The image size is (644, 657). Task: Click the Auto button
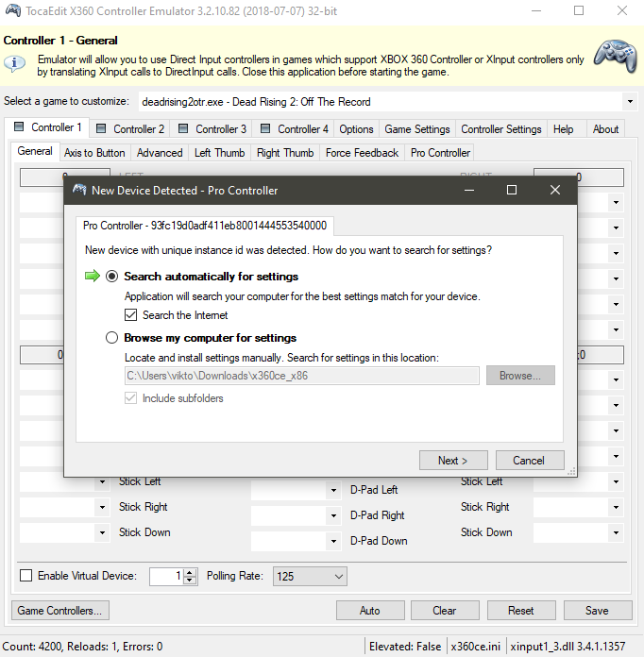coord(370,610)
